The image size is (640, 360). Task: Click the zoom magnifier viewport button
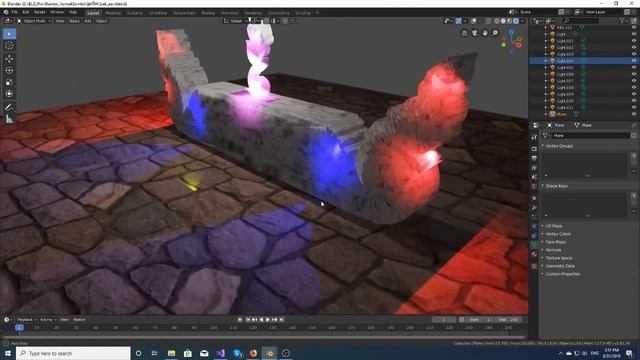tap(495, 33)
